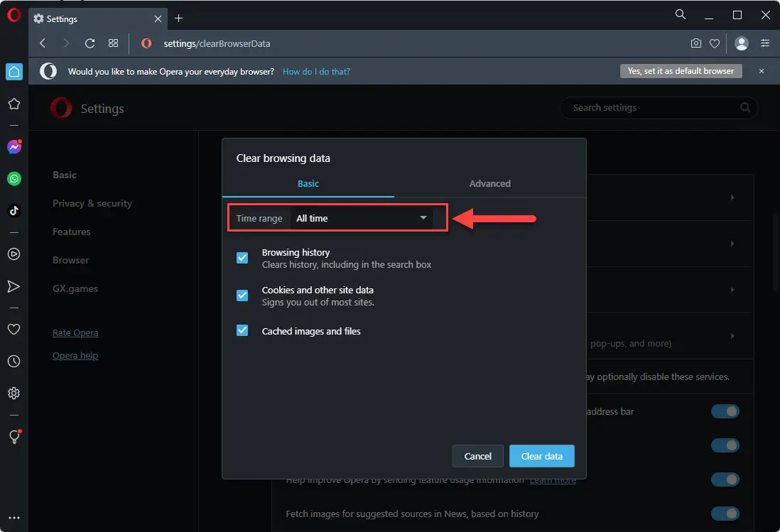
Task: Reload the current page
Action: (90, 43)
